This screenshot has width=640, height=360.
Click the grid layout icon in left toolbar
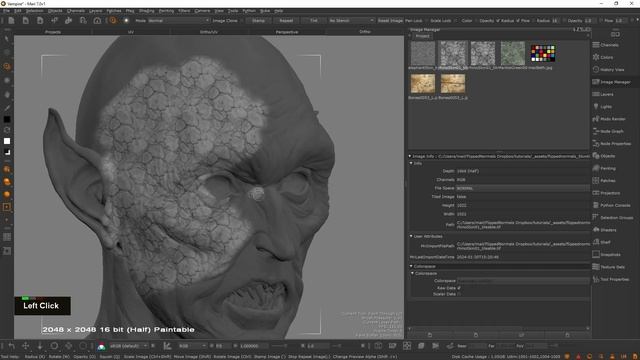tap(7, 237)
